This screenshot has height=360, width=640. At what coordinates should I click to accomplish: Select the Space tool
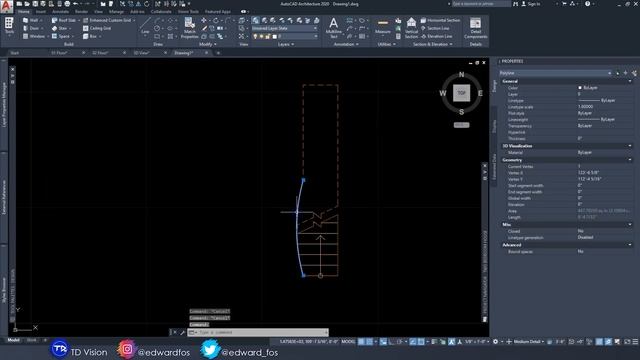pyautogui.click(x=62, y=36)
